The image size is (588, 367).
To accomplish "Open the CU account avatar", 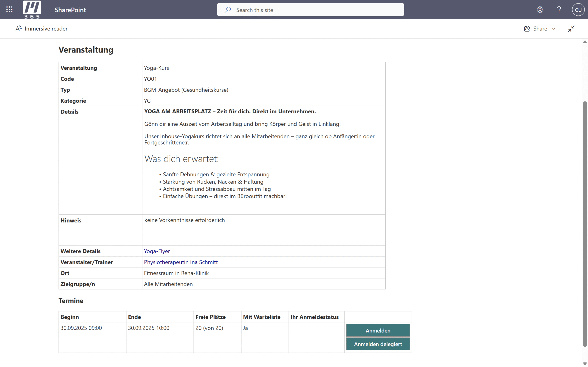I will pos(578,10).
